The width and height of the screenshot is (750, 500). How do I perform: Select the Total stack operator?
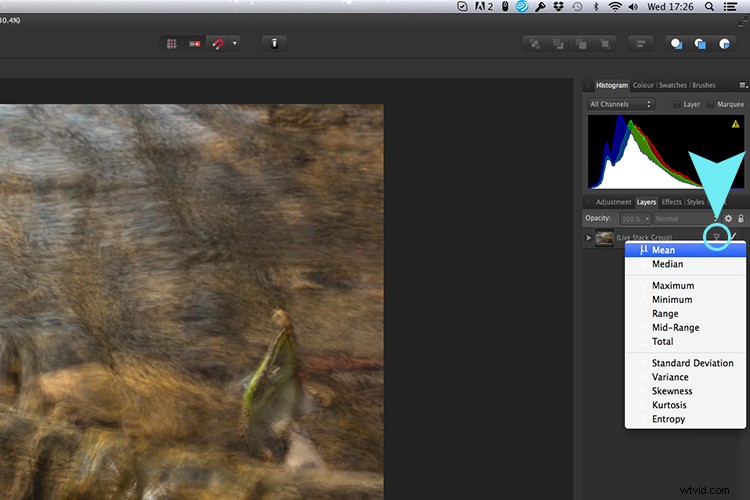click(x=685, y=342)
